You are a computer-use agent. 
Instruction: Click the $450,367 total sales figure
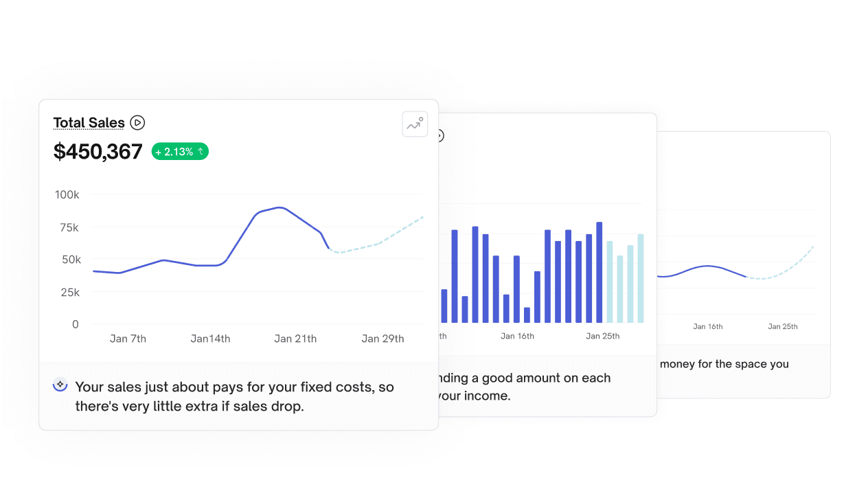pyautogui.click(x=98, y=151)
